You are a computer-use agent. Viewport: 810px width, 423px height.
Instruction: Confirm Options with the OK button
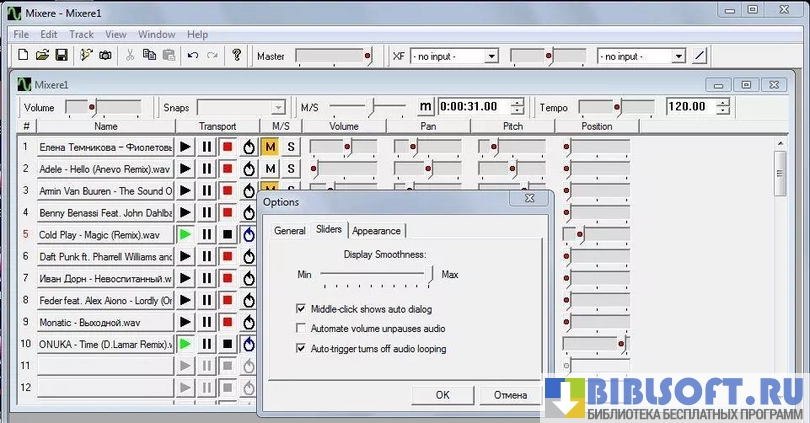[442, 394]
